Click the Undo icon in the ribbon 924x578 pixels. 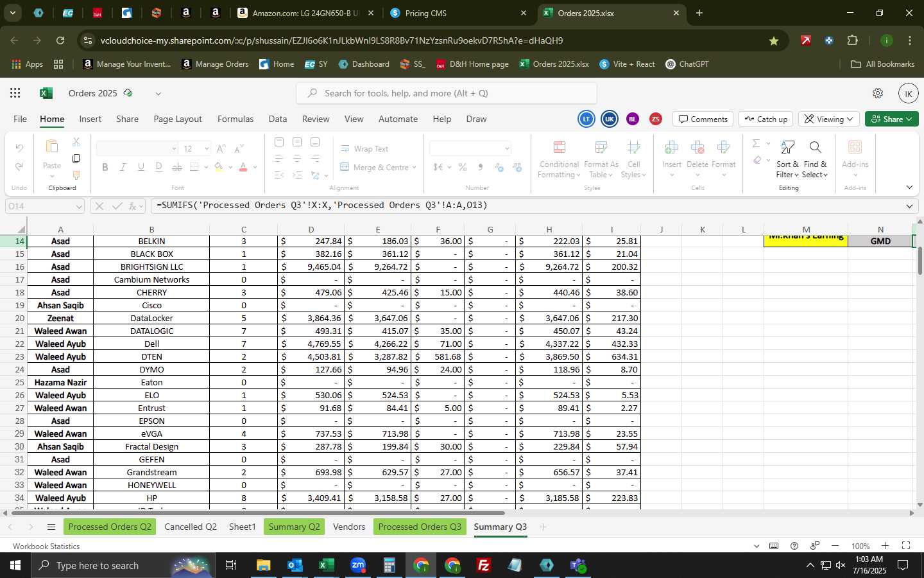click(x=19, y=148)
